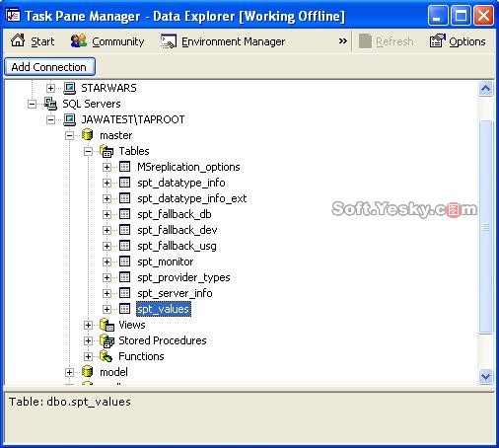Click the Refresh toolbar button
Screen dimensions: 499x448
[386, 41]
